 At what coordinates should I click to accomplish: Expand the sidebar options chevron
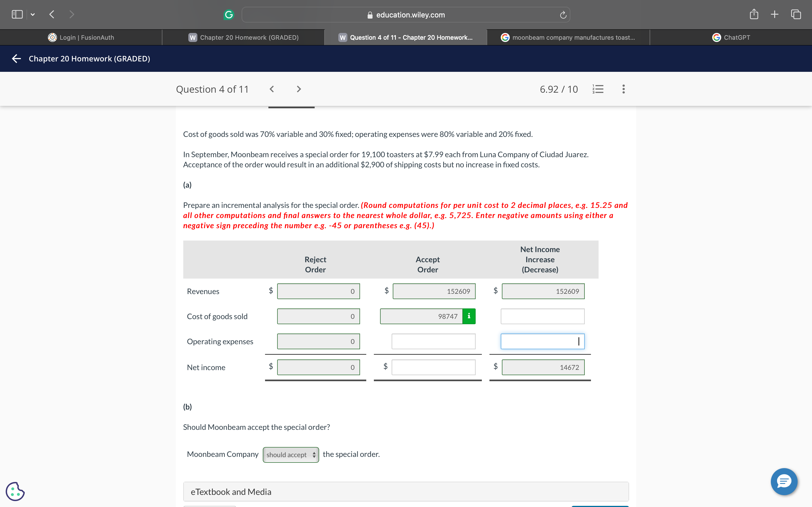pyautogui.click(x=32, y=14)
